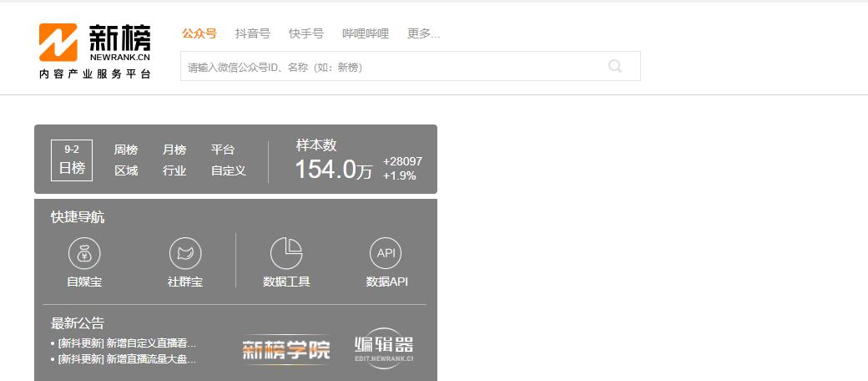Open the 编辑器 EDIT.NEWRANK banner

(384, 348)
